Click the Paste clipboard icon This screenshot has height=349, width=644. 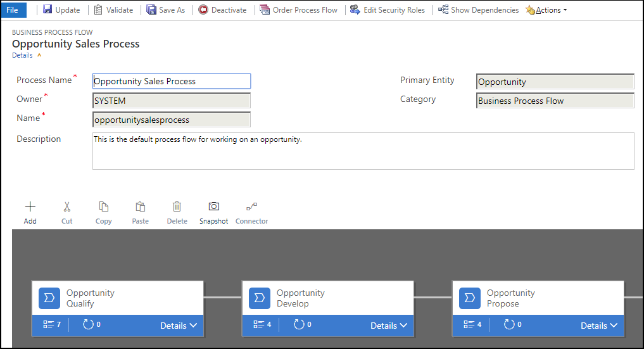pyautogui.click(x=140, y=207)
